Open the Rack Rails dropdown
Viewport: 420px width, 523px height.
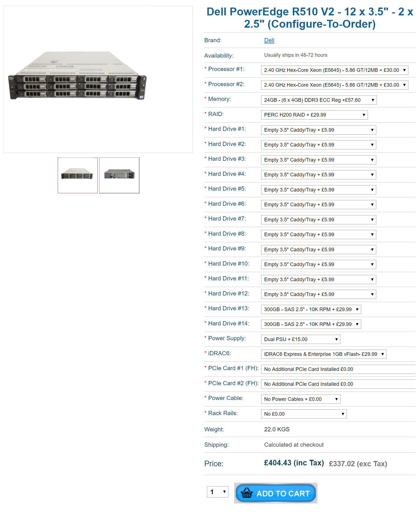click(304, 414)
